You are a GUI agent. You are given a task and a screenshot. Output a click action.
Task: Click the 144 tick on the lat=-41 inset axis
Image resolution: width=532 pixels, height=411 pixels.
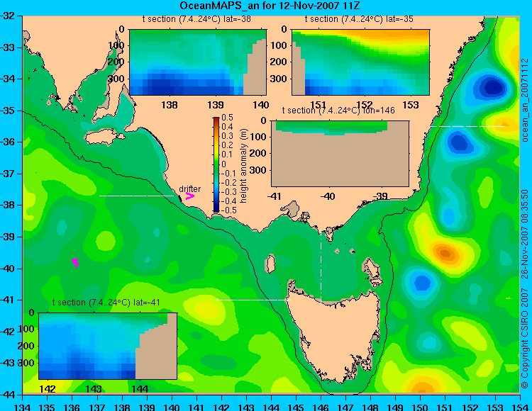(x=140, y=388)
